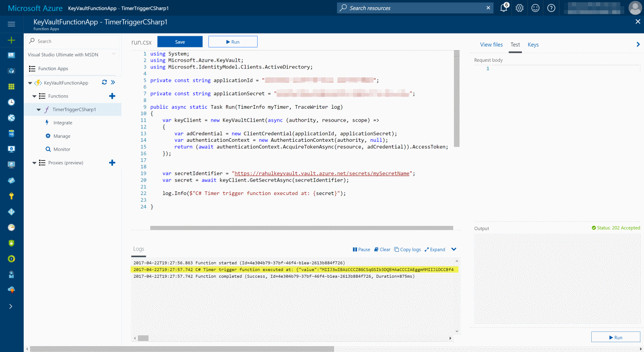The width and height of the screenshot is (644, 352).
Task: Open the Dashboard icon in left sidebar
Action: pos(12,55)
